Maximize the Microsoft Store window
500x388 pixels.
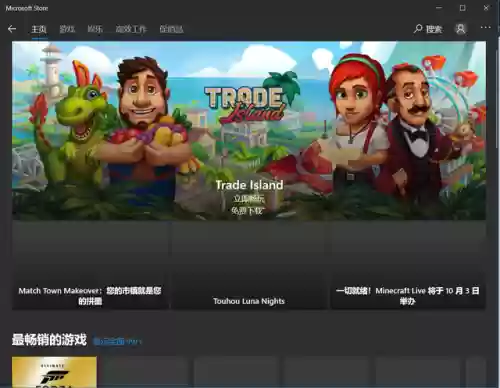tap(462, 8)
